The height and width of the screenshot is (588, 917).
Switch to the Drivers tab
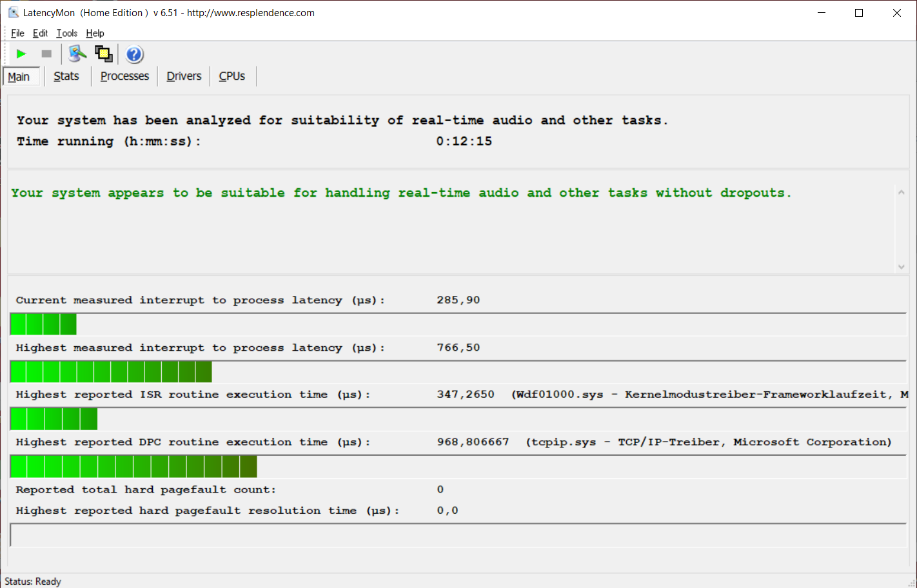[x=184, y=76]
